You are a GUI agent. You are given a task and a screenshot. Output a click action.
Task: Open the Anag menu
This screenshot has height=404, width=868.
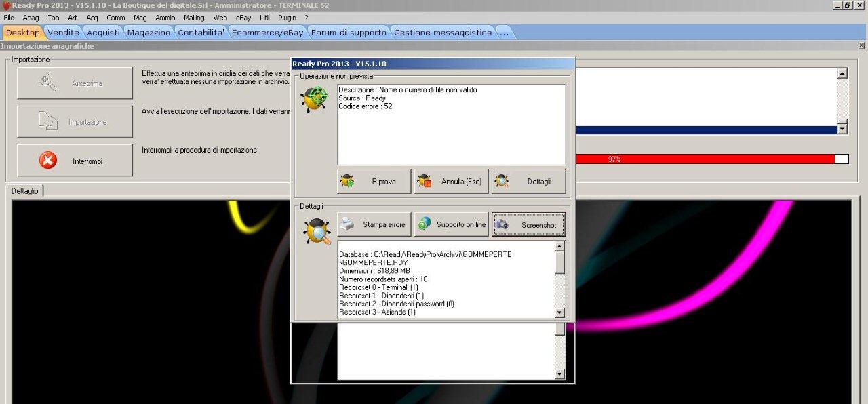[31, 18]
